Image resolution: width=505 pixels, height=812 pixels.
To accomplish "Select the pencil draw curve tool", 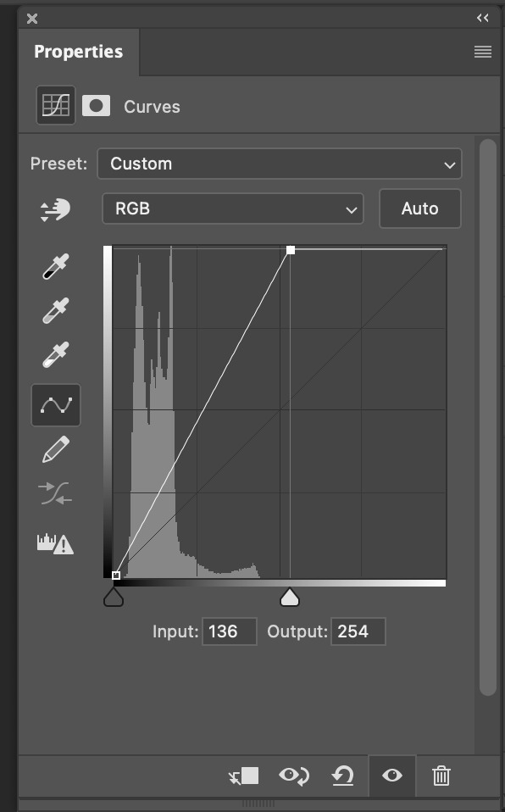I will (55, 449).
